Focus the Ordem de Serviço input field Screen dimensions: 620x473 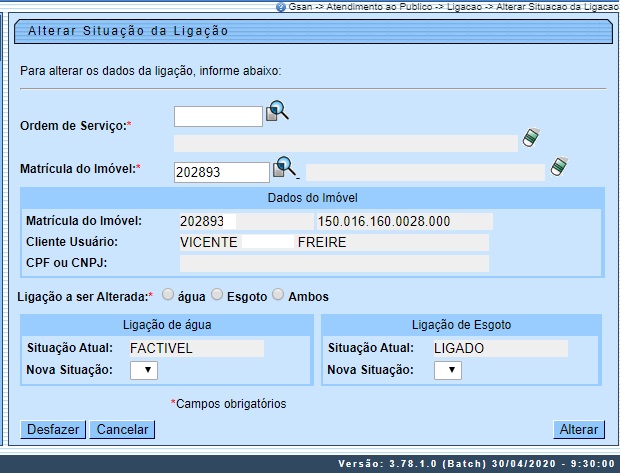218,117
